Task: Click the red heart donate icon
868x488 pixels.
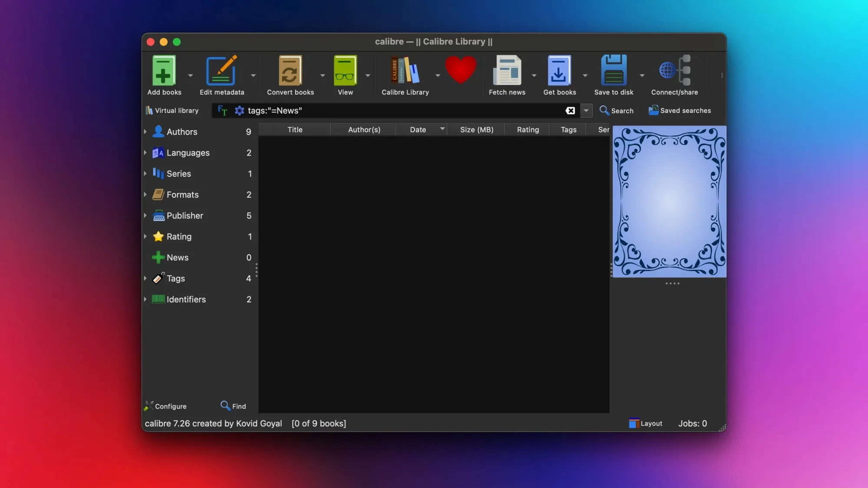Action: (460, 69)
